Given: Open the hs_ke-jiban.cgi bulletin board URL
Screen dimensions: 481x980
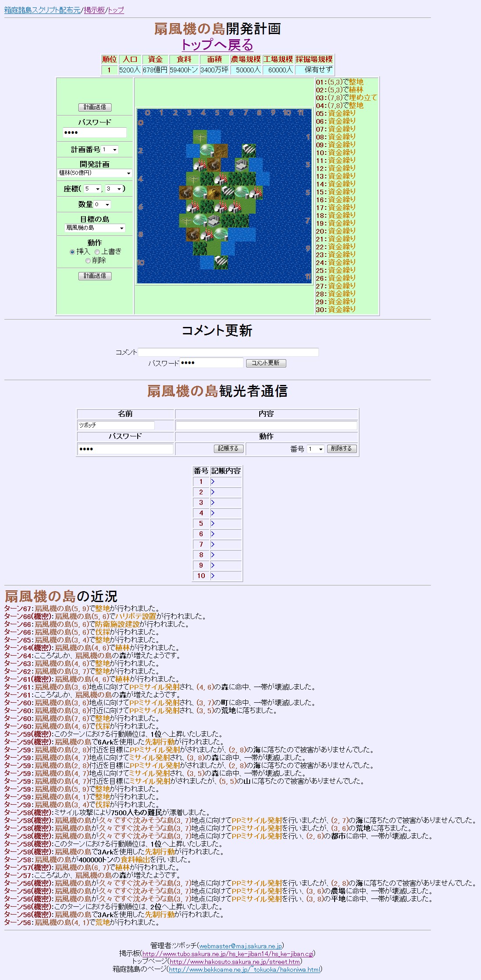Looking at the screenshot, I should click(x=227, y=953).
